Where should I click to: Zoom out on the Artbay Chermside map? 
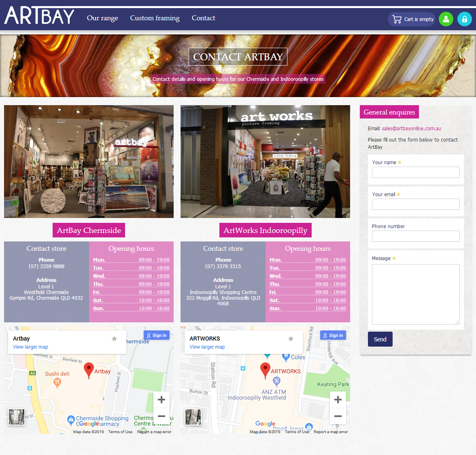click(161, 416)
